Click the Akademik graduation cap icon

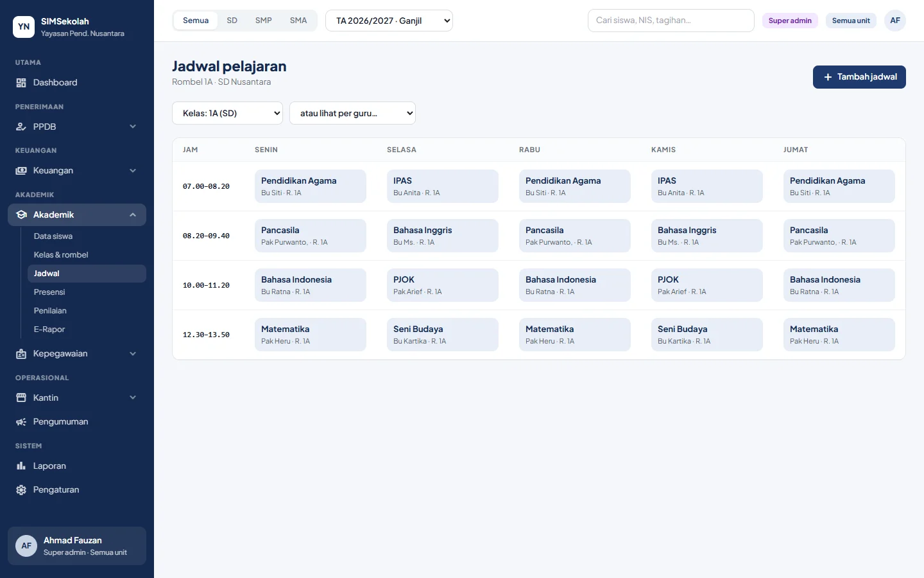[x=21, y=215]
